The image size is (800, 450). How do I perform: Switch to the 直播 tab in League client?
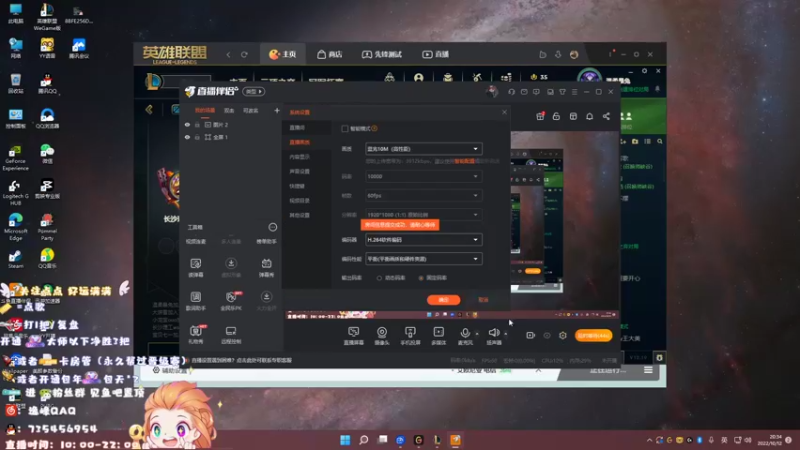[x=435, y=54]
